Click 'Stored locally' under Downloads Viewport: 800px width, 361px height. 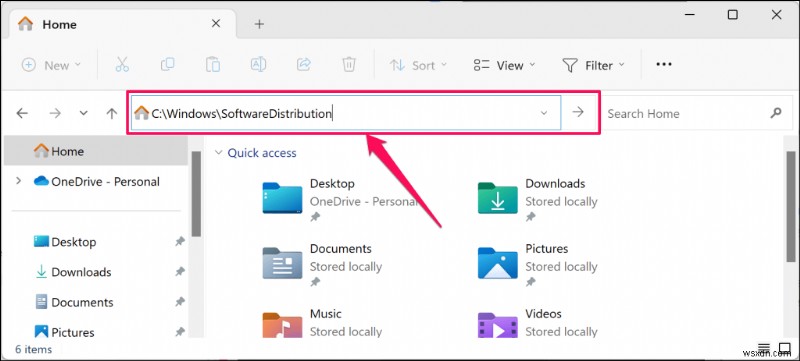click(x=561, y=201)
